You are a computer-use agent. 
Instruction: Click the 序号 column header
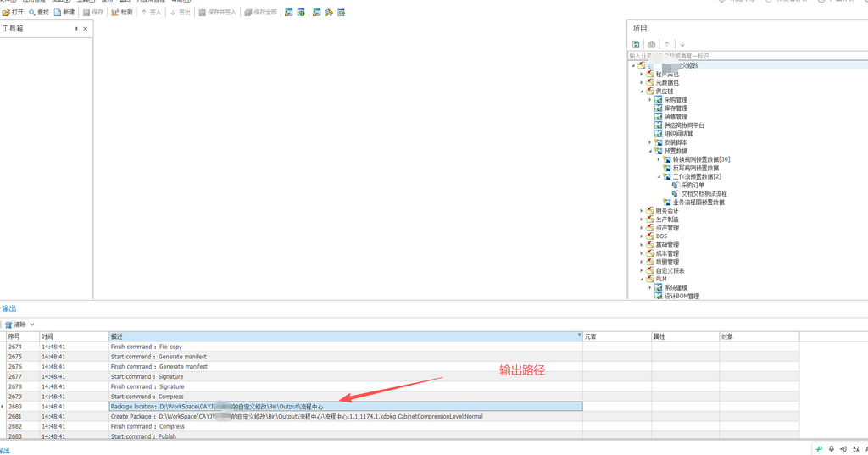pyautogui.click(x=23, y=336)
